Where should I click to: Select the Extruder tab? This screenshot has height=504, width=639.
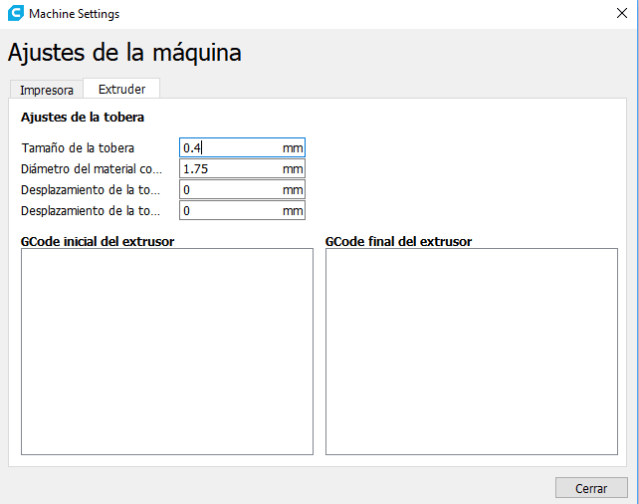pos(121,88)
